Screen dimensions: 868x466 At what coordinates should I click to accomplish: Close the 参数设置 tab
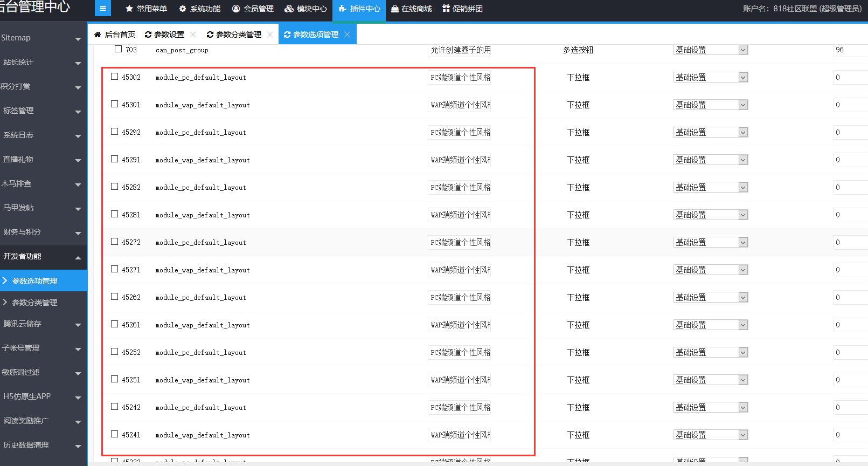[x=193, y=35]
